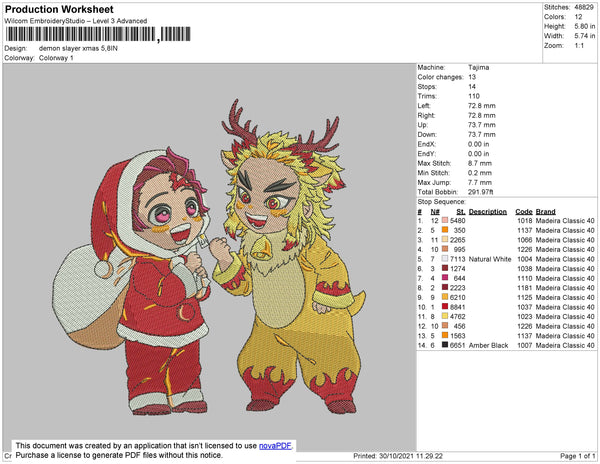Image resolution: width=600 pixels, height=464 pixels.
Task: Click the printed date '30/10/2021 11.29.22'
Action: pos(411,456)
